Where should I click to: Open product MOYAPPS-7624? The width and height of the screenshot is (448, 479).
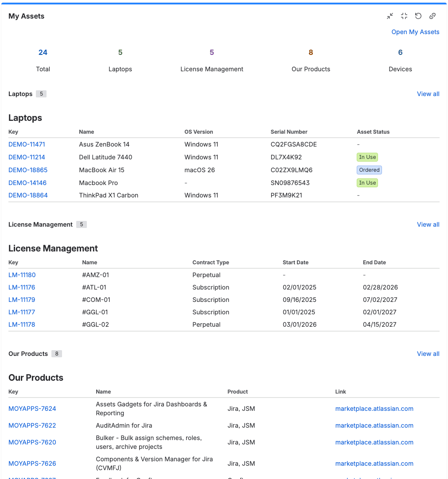(x=32, y=409)
